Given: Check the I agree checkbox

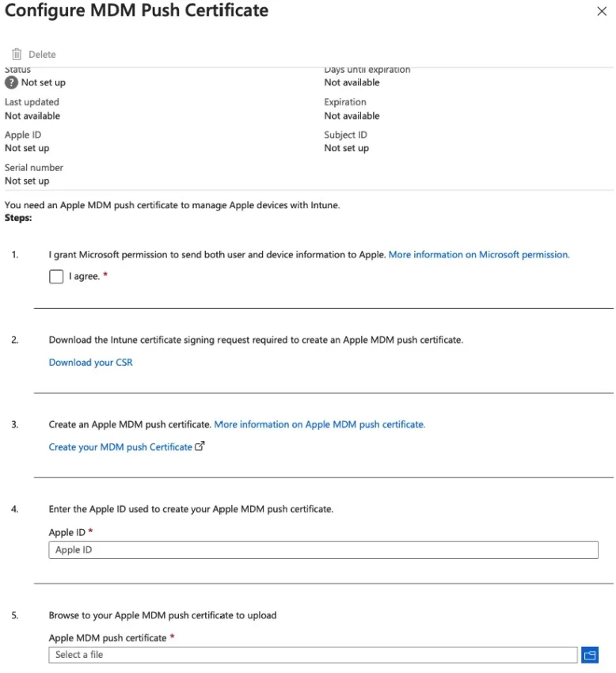Looking at the screenshot, I should click(x=56, y=276).
